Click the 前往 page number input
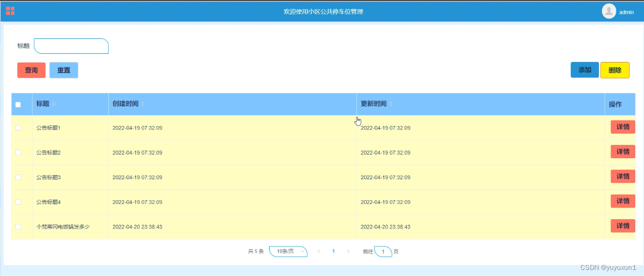The width and height of the screenshot is (644, 276). click(383, 251)
